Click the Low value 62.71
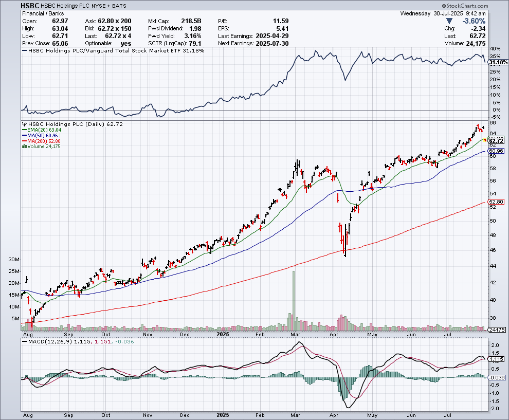This screenshot has height=420, width=509. coord(60,36)
